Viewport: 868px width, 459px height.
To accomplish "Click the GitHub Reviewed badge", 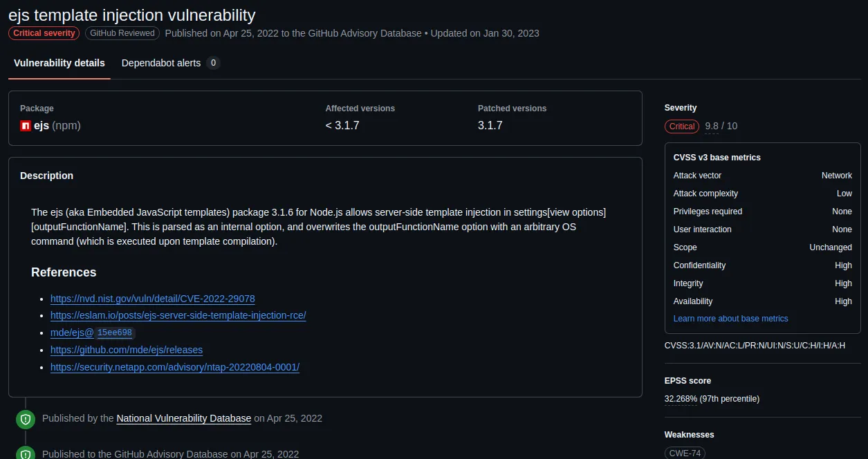I will pos(122,33).
